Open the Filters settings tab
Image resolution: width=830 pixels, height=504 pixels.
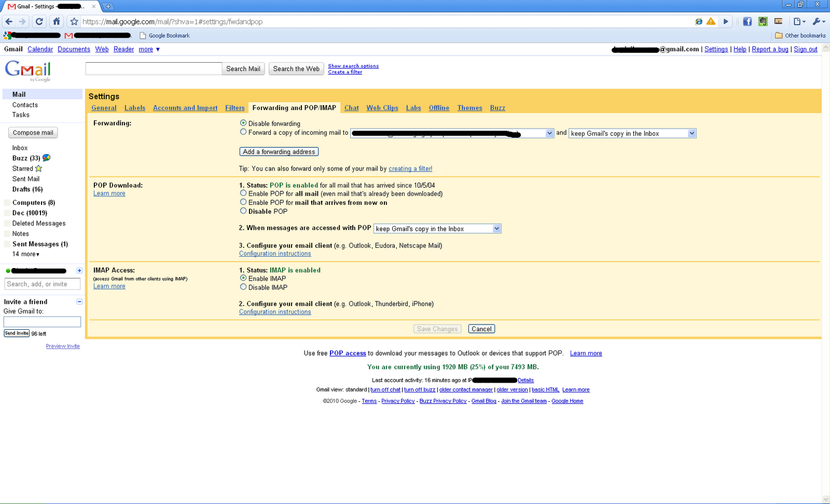pyautogui.click(x=235, y=108)
